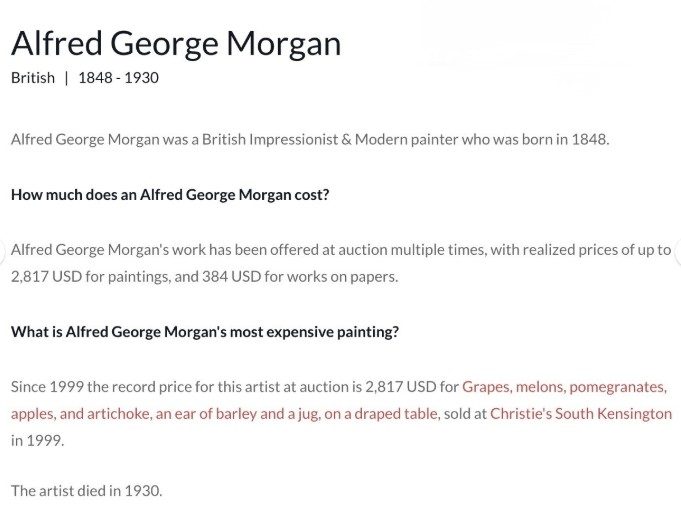
Task: Click link line apples, and artichoke, an ear of barley
Action: point(224,414)
